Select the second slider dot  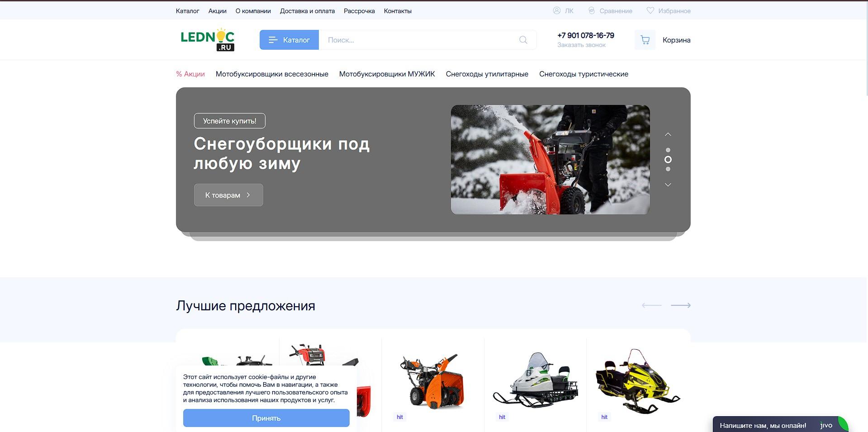(x=668, y=159)
